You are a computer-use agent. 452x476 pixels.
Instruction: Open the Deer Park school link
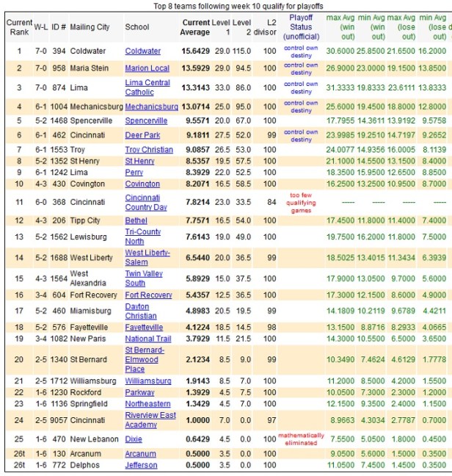[x=143, y=135]
